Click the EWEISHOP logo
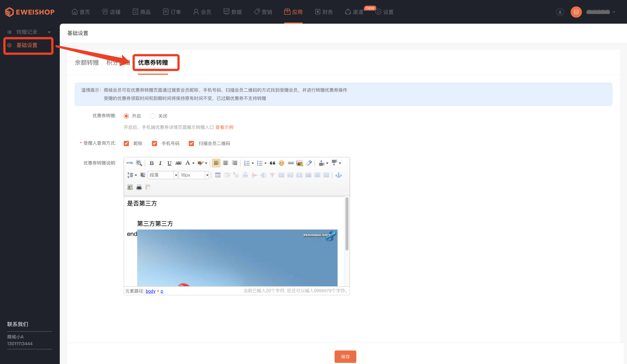The width and height of the screenshot is (627, 364). (29, 12)
